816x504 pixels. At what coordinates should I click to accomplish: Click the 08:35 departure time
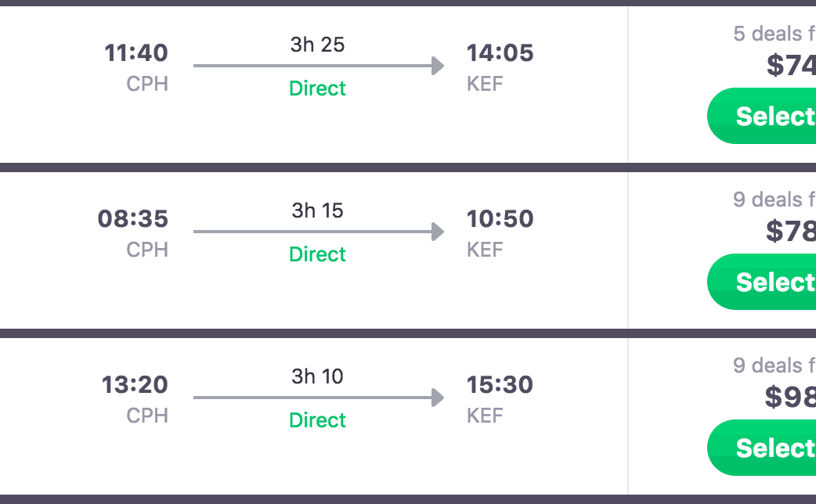133,219
